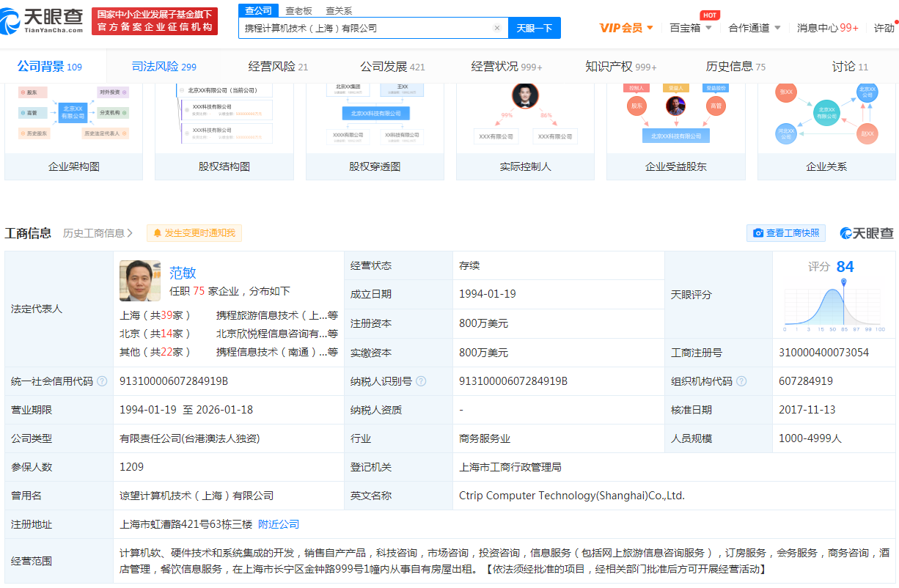Open the 历史信息 tab
Viewport: 899px width, 588px height.
point(735,67)
